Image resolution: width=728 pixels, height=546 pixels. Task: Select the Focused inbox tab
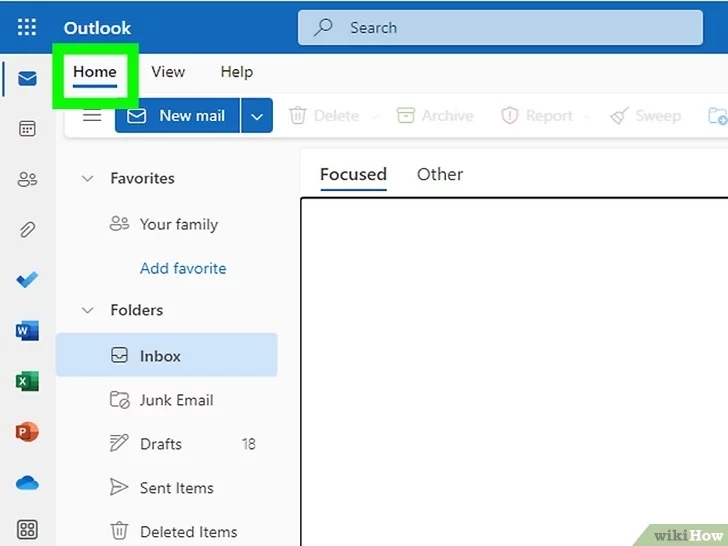(x=353, y=175)
